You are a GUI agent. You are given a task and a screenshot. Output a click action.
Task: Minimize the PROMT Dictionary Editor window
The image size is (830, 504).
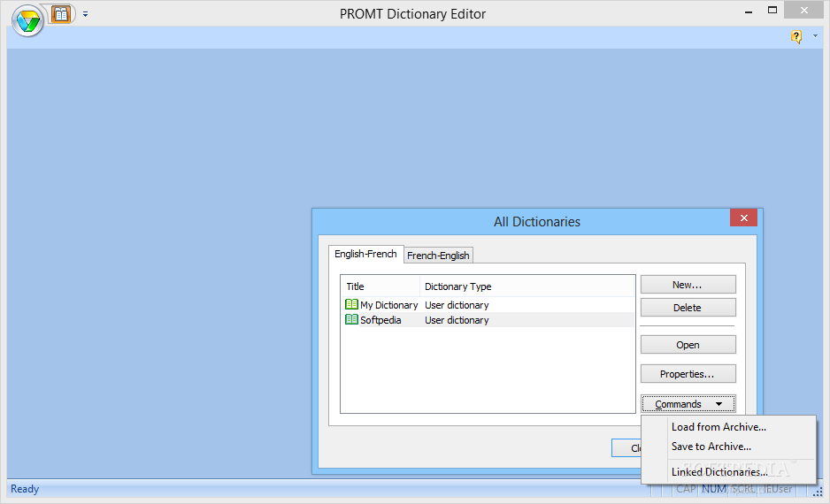pyautogui.click(x=749, y=11)
